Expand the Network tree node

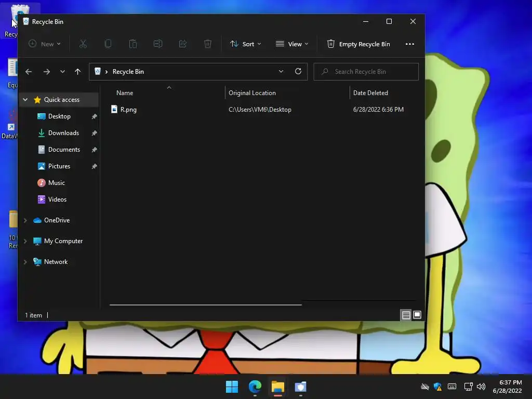25,262
